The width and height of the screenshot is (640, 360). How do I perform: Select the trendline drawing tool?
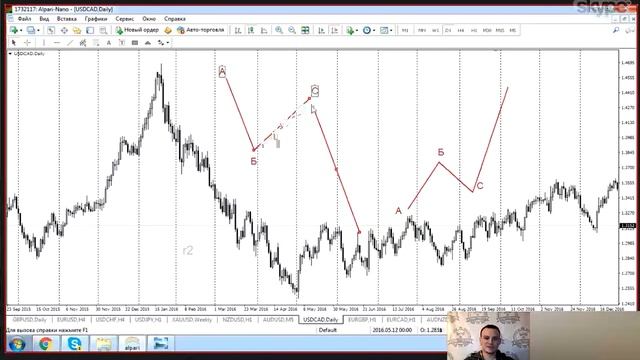(70, 42)
